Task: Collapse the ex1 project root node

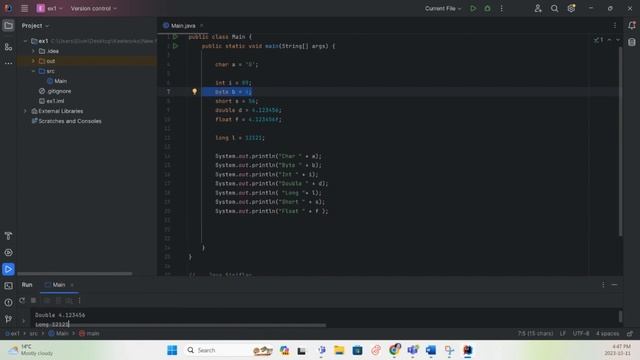Action: tap(25, 41)
